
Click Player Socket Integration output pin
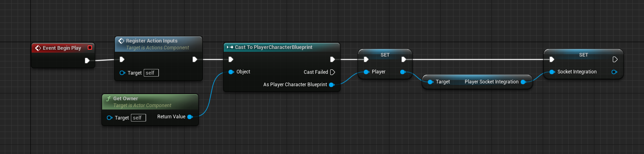[524, 82]
